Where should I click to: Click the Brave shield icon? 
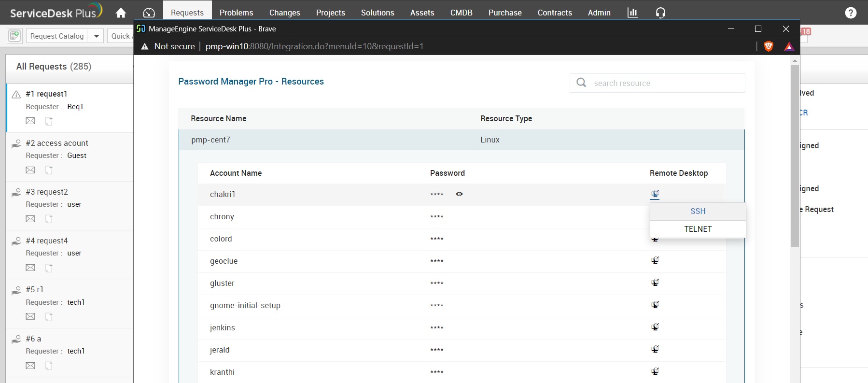769,46
